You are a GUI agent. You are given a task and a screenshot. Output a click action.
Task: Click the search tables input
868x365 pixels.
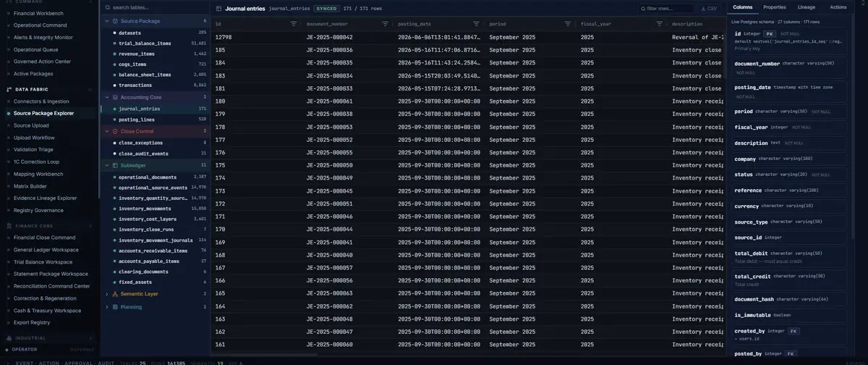click(154, 7)
